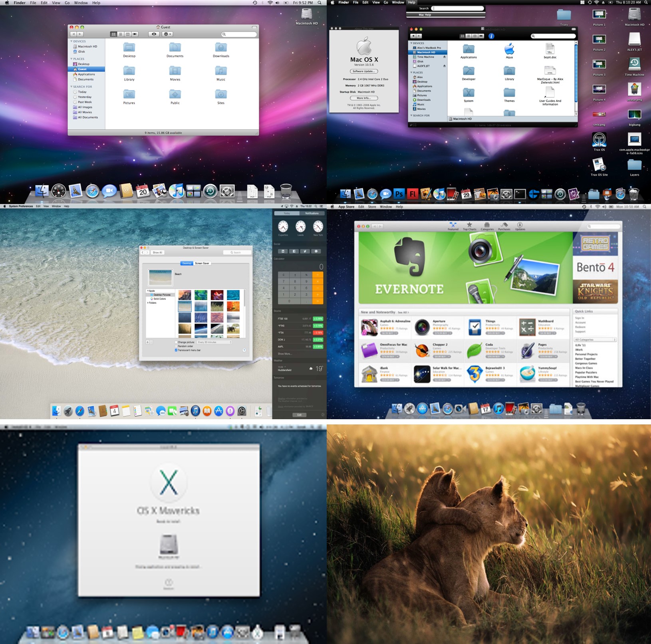This screenshot has height=644, width=651.
Task: Open the Every 30 minutes dropdown
Action: click(214, 342)
